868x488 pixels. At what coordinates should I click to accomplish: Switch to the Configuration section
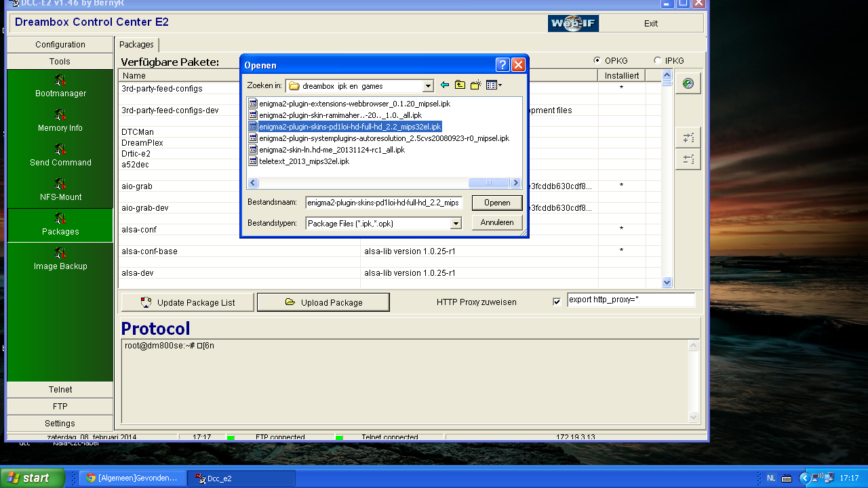point(60,45)
